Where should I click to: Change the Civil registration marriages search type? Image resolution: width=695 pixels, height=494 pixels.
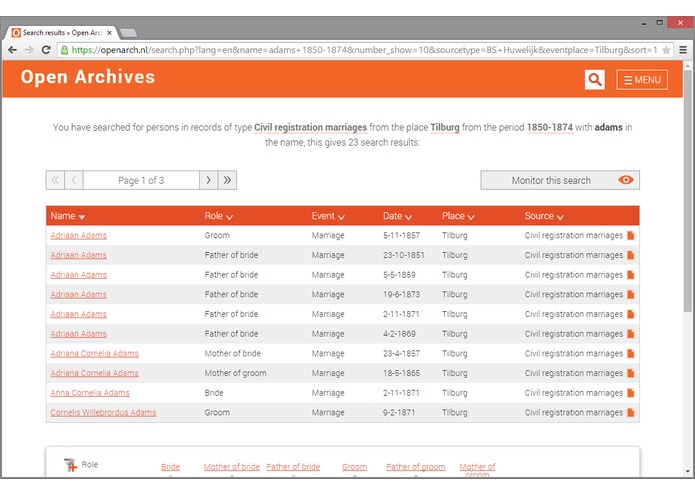(310, 128)
